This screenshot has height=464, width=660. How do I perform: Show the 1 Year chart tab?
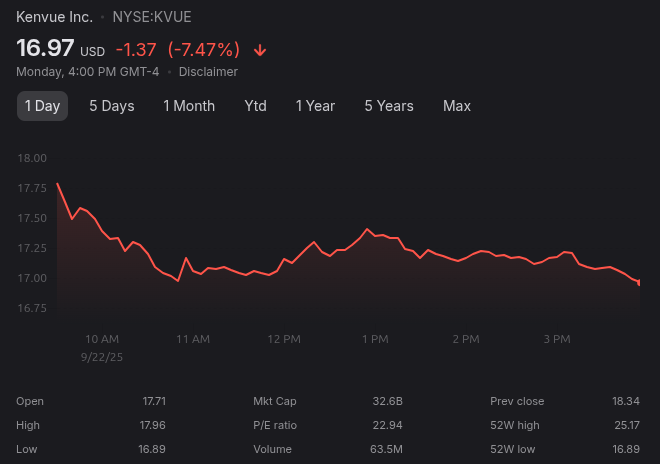point(315,106)
